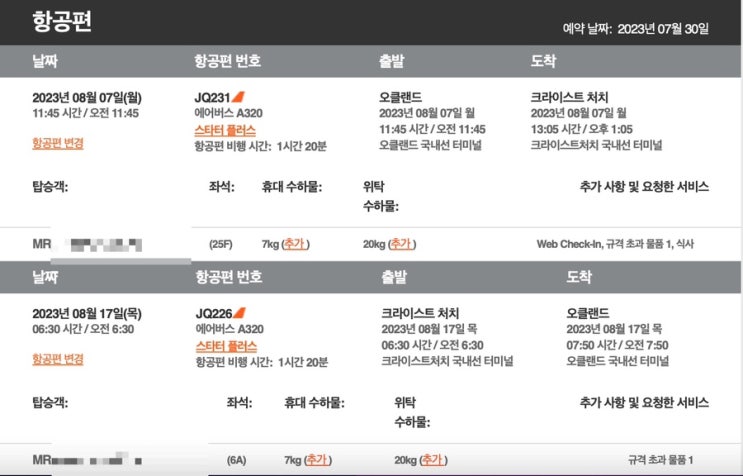Click 추가 link next to 7kg for seat 6A

pyautogui.click(x=317, y=460)
